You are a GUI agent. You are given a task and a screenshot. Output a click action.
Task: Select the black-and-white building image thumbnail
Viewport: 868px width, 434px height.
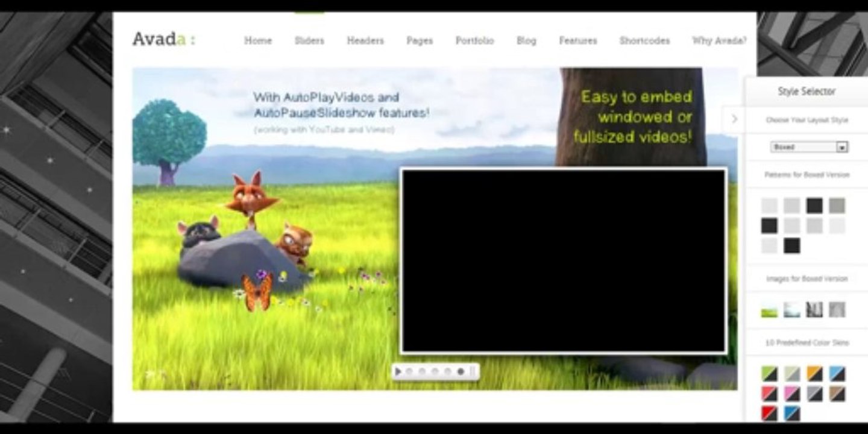click(814, 310)
